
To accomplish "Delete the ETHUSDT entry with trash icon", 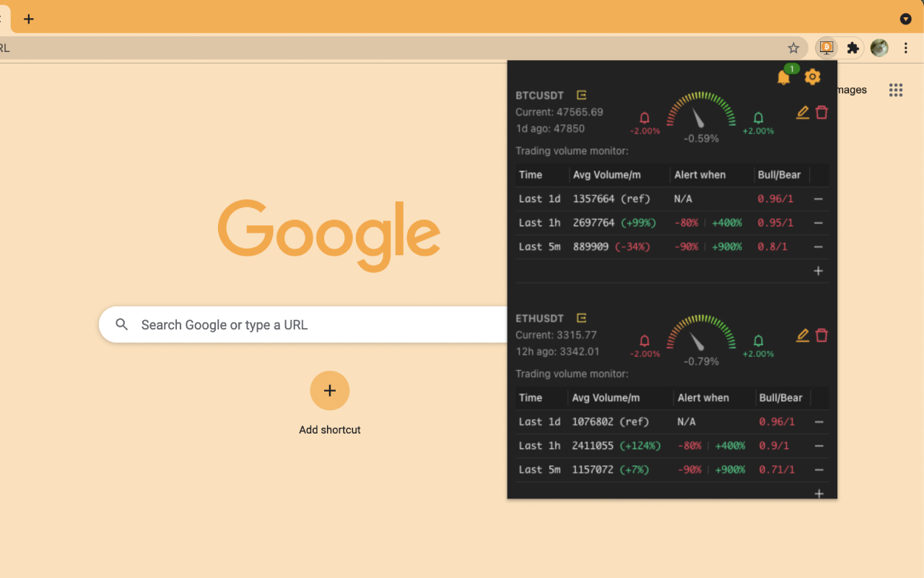I will click(x=821, y=335).
